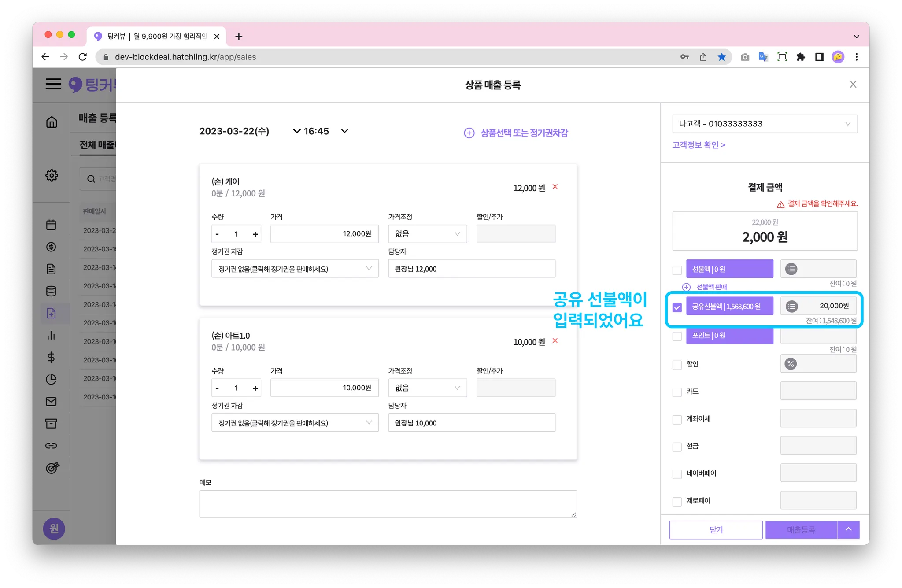Expand 정기권 차감 dropdown for (손) 아트1.0
The image size is (902, 588).
pyautogui.click(x=295, y=423)
